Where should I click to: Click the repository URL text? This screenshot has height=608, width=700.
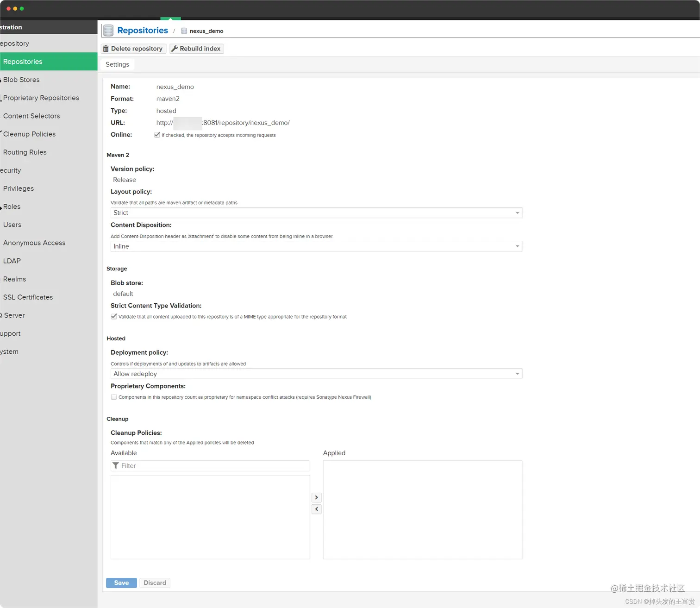pyautogui.click(x=223, y=123)
